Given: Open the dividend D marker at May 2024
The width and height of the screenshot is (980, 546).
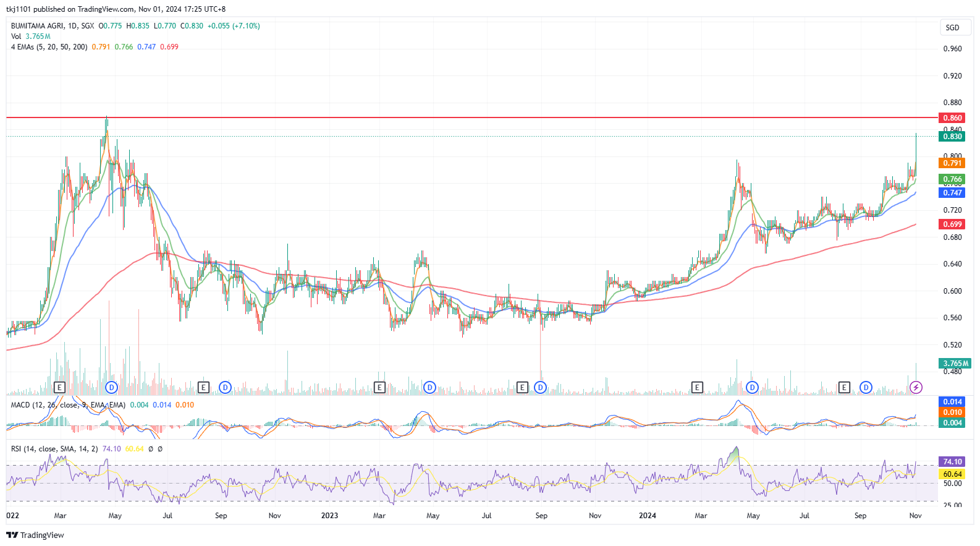Looking at the screenshot, I should (752, 388).
